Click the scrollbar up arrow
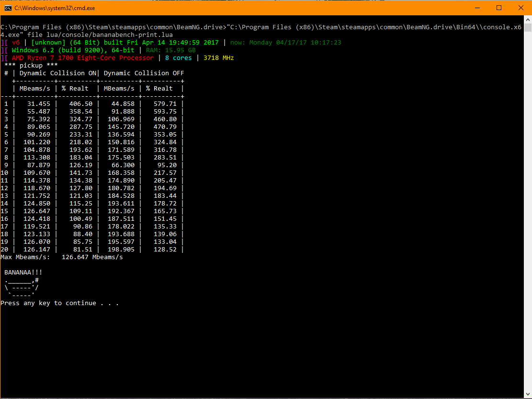The width and height of the screenshot is (532, 399). 528,20
